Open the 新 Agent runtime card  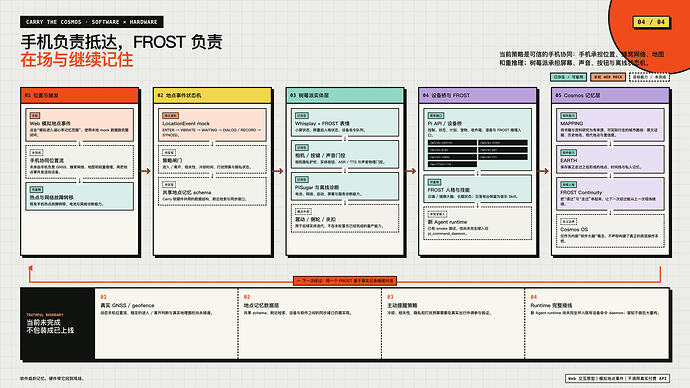pos(477,223)
